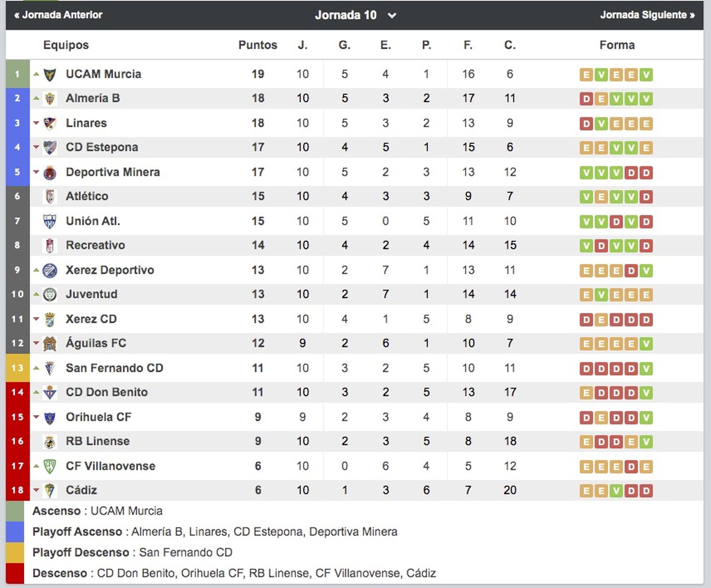Go to Jornada Siguiente

[647, 14]
